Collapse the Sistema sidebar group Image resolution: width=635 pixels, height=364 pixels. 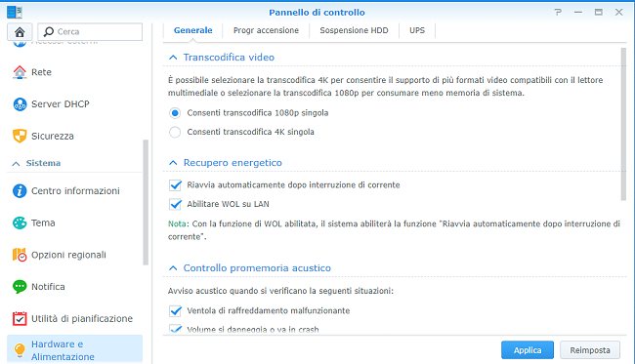pyautogui.click(x=17, y=164)
